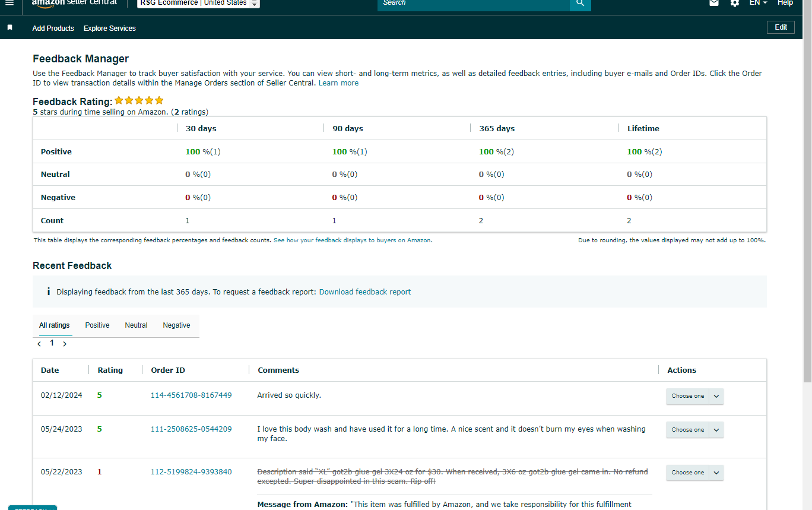Viewport: 812px width, 510px height.
Task: Open order 111-2508625-0544209
Action: [x=191, y=429]
